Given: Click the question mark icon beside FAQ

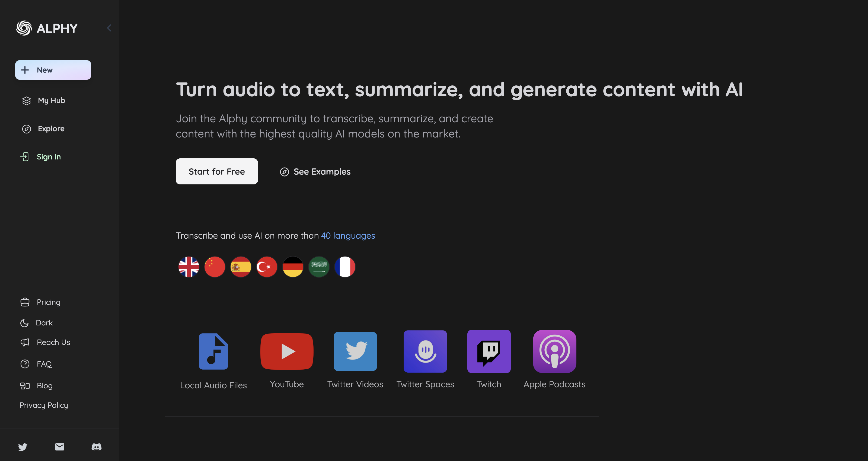Looking at the screenshot, I should [25, 364].
